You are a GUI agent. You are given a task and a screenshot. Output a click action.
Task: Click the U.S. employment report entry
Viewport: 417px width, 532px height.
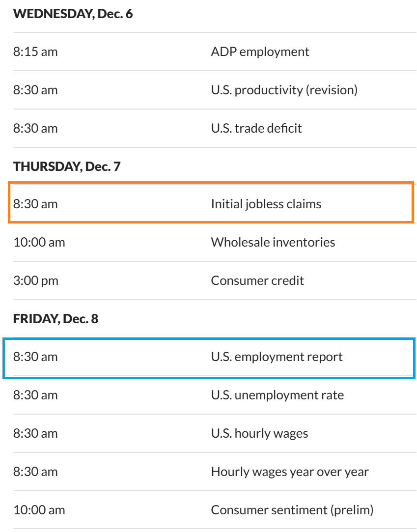(277, 357)
